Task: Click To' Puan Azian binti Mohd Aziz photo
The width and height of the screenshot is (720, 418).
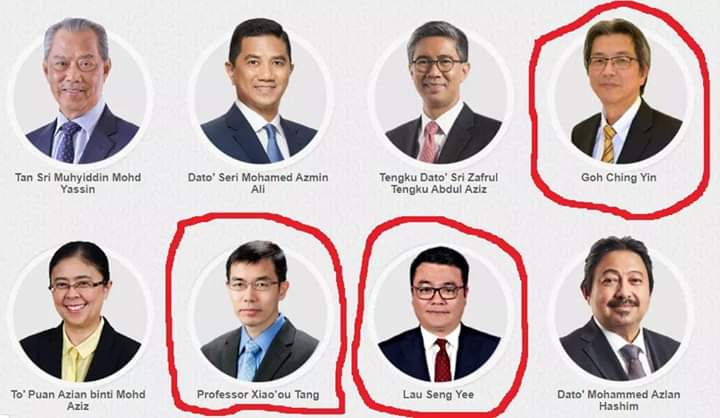Action: tap(80, 310)
